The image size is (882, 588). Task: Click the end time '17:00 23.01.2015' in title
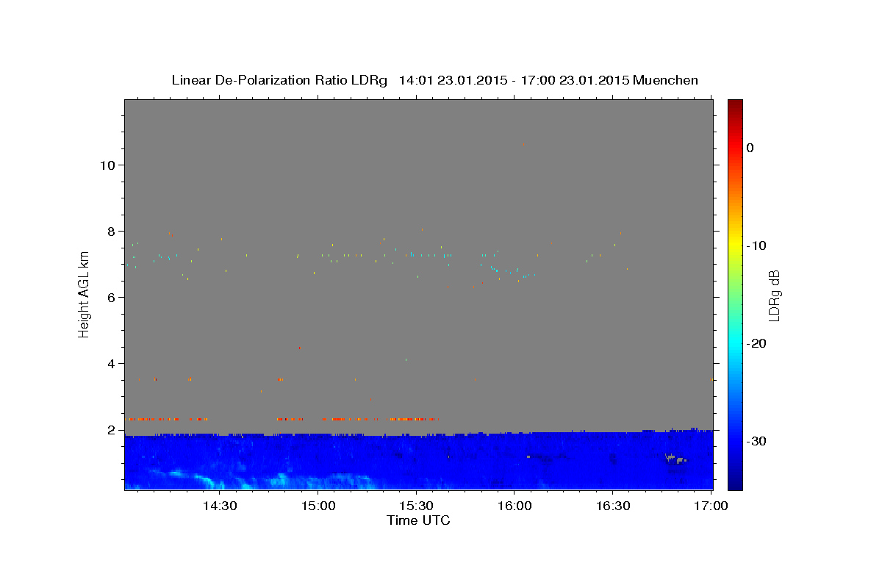coord(575,80)
